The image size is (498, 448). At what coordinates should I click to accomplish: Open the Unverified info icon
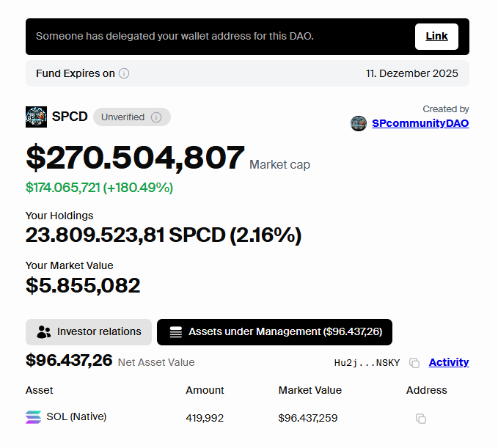click(x=156, y=117)
